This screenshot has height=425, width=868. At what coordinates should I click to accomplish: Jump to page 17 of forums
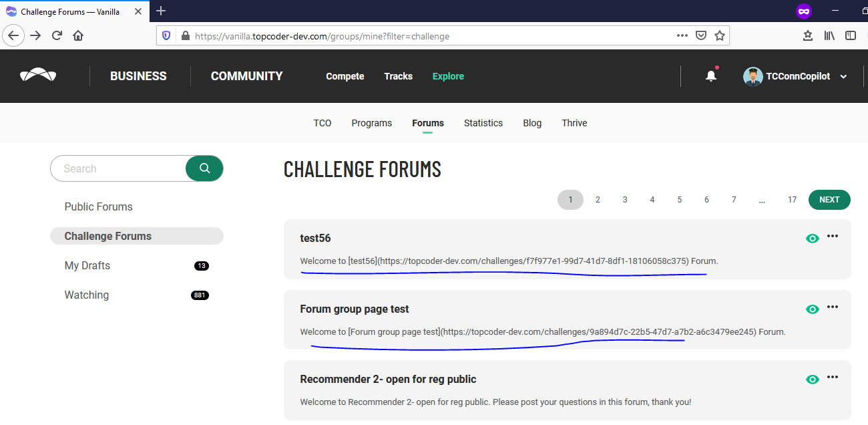click(x=792, y=200)
